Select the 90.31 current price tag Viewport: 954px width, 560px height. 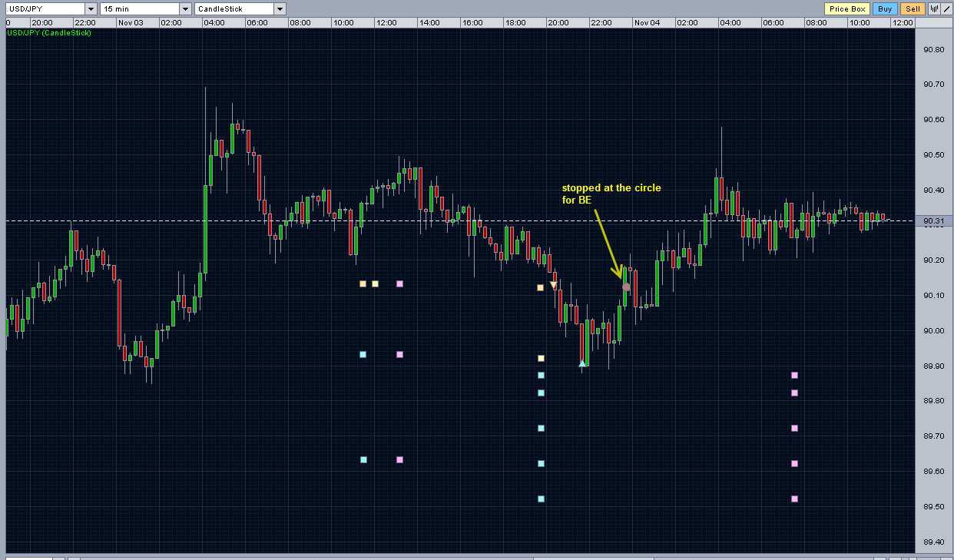(932, 221)
